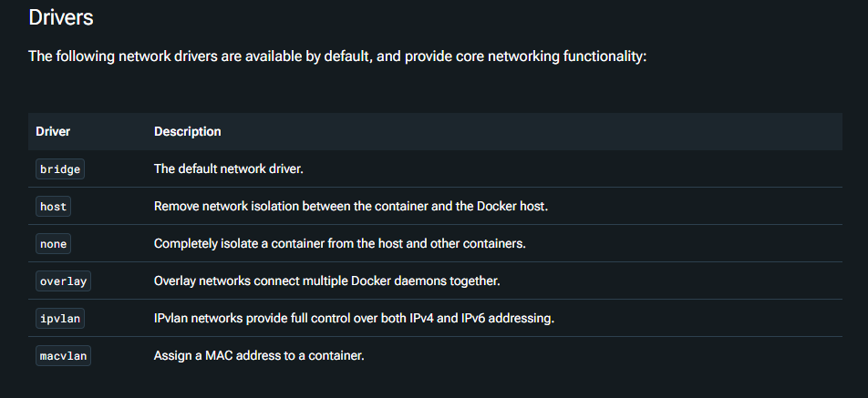This screenshot has width=868, height=398.
Task: Click the intro sentence about network drivers
Action: coord(337,56)
